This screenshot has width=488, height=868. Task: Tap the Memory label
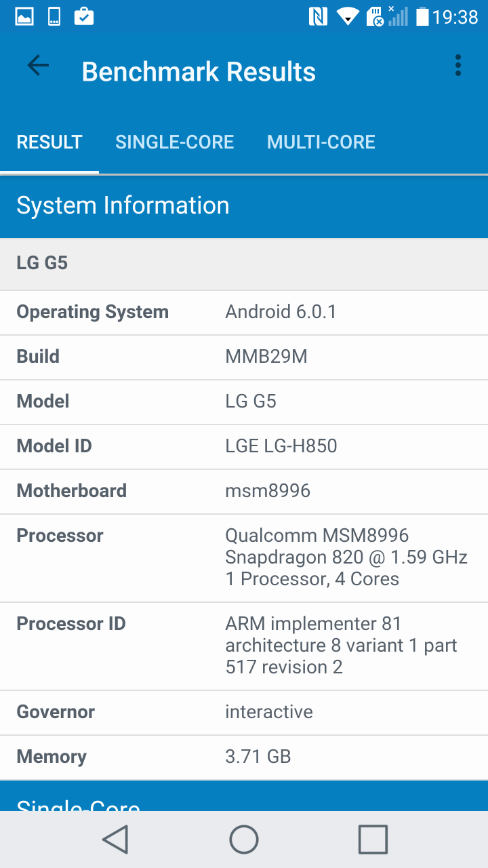(52, 757)
